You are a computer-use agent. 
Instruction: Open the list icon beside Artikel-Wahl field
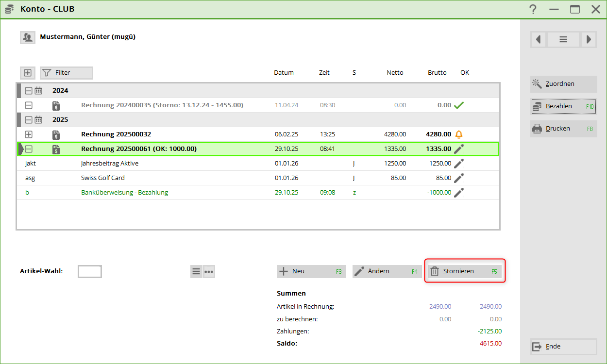click(x=196, y=272)
